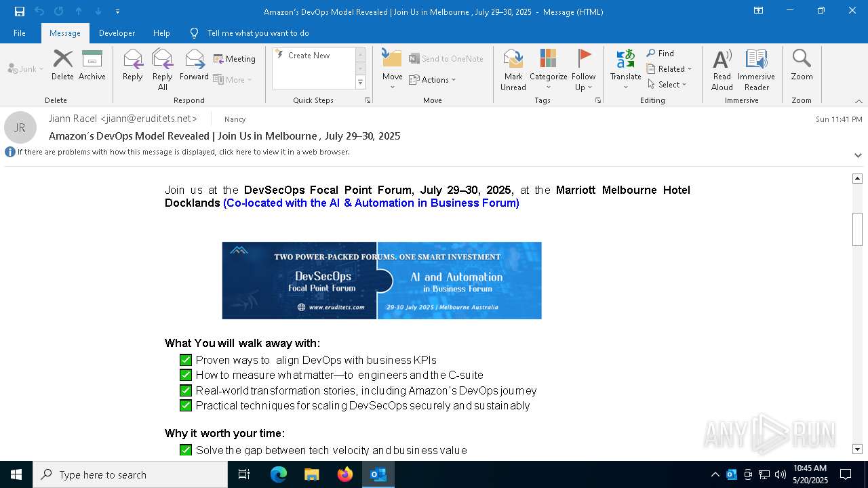Click the Co-located with AI & Automation link

(x=371, y=203)
